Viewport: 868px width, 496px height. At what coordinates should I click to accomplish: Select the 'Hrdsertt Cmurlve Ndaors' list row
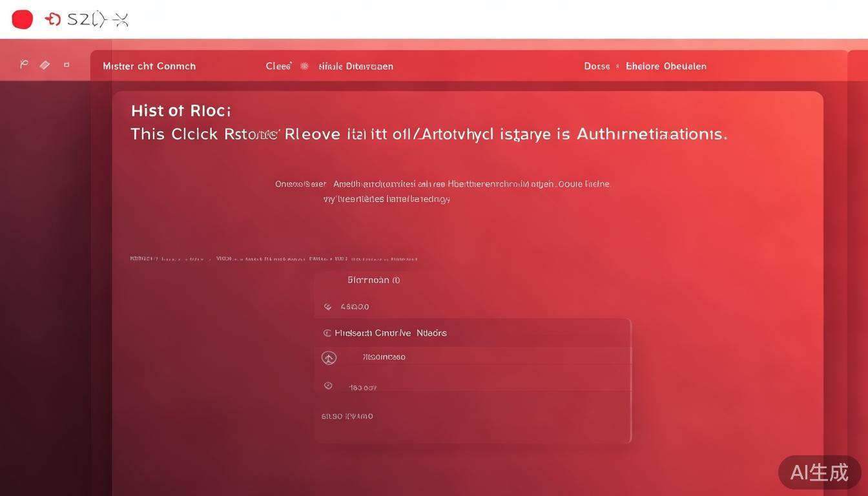(391, 333)
